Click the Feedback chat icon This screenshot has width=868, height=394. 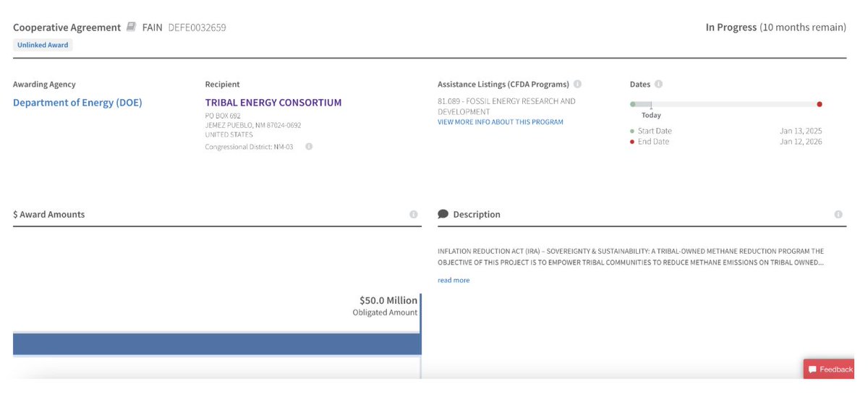[x=812, y=369]
